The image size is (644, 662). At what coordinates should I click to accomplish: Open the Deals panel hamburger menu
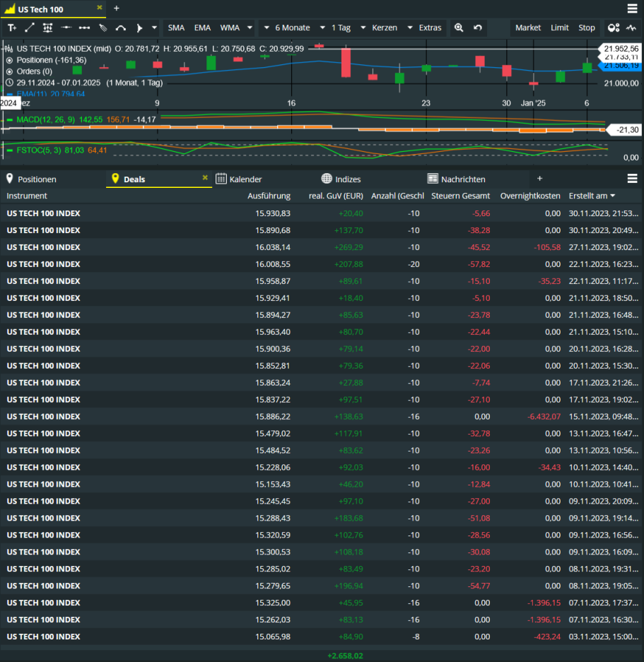pyautogui.click(x=632, y=179)
